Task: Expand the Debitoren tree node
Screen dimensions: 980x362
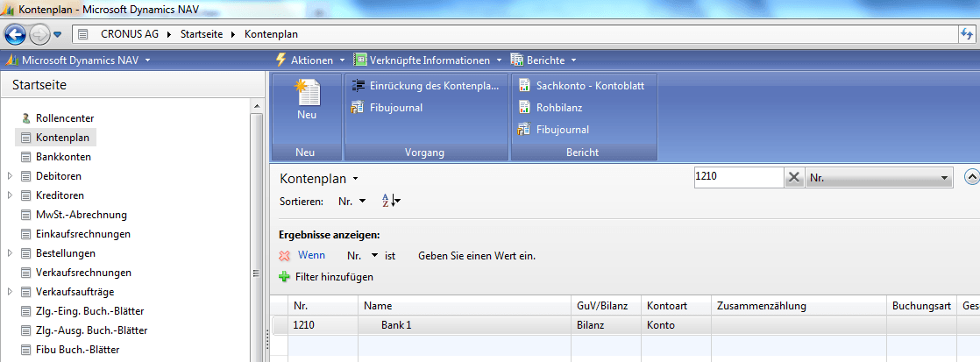Action: (10, 176)
